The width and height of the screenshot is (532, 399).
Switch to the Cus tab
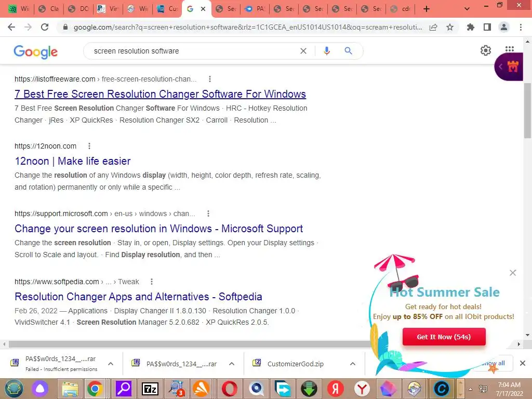[167, 9]
